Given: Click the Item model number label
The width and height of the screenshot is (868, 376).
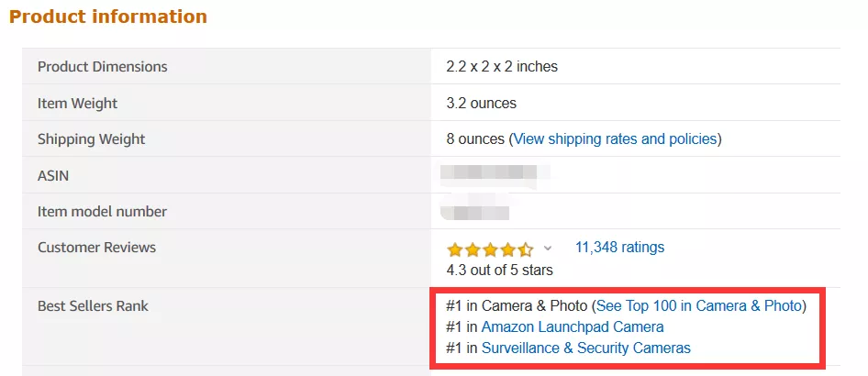Looking at the screenshot, I should pos(102,212).
